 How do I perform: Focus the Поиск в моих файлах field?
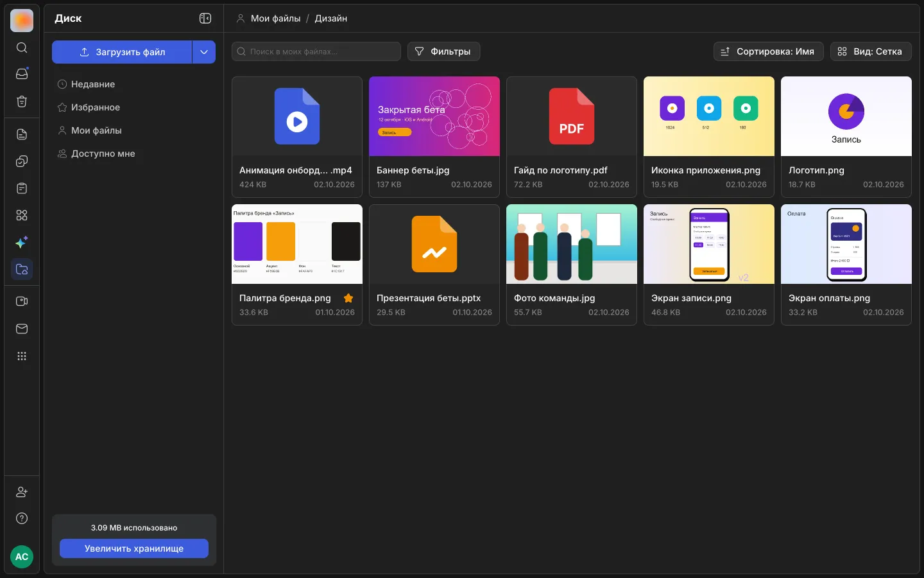click(316, 51)
